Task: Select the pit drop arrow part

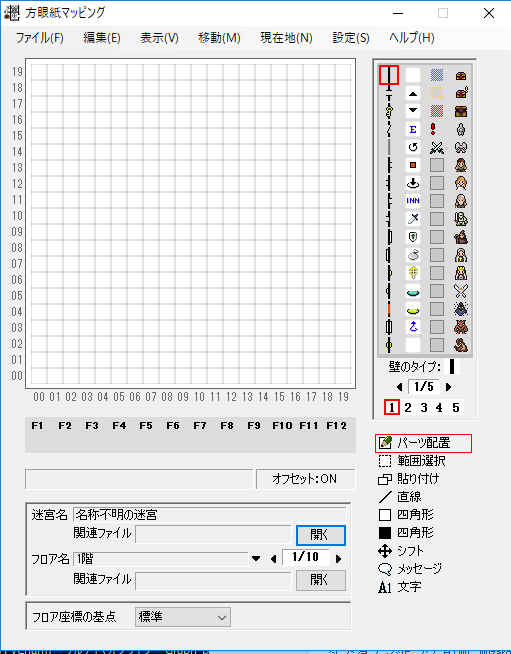Action: click(413, 183)
